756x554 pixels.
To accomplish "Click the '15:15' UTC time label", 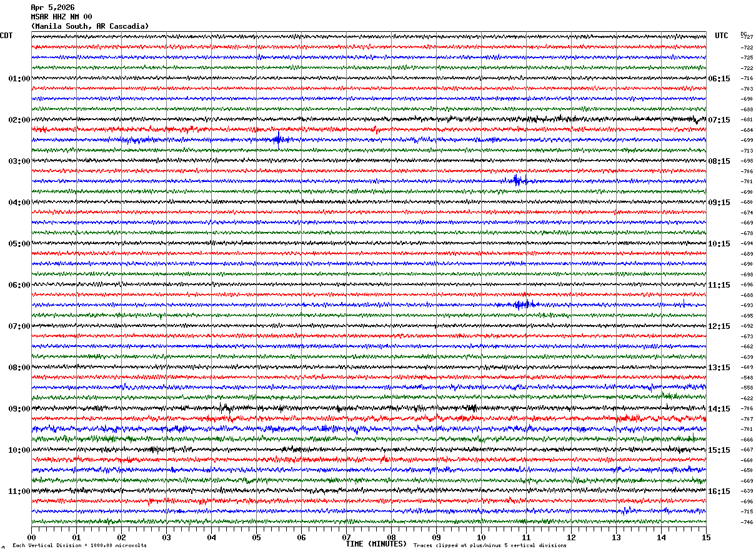I will pyautogui.click(x=719, y=450).
